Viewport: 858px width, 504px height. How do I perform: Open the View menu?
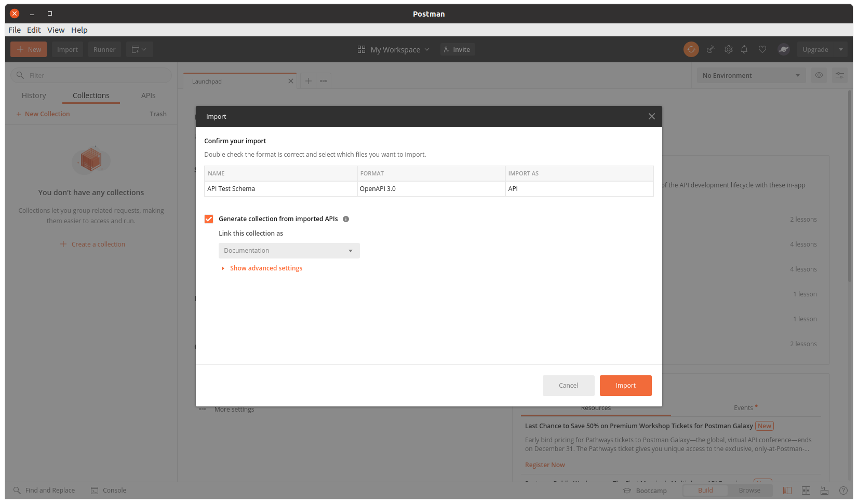coord(56,30)
